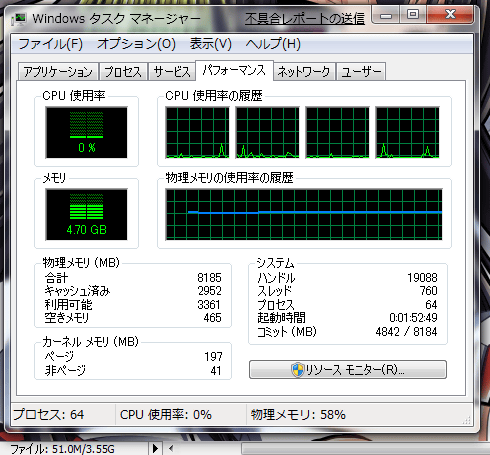
Task: Open the 表示(V) menu
Action: pos(211,44)
